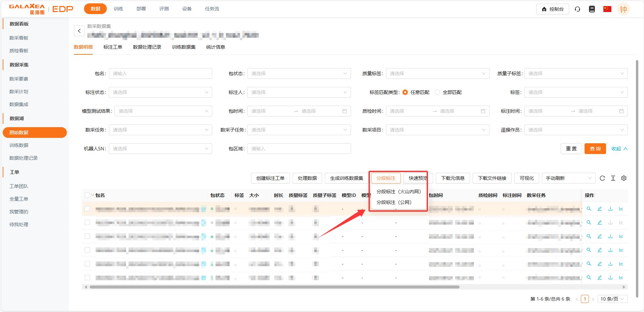Viewport: 644px width, 312px height.
Task: Open the 手动刷新 dropdown
Action: [x=568, y=178]
